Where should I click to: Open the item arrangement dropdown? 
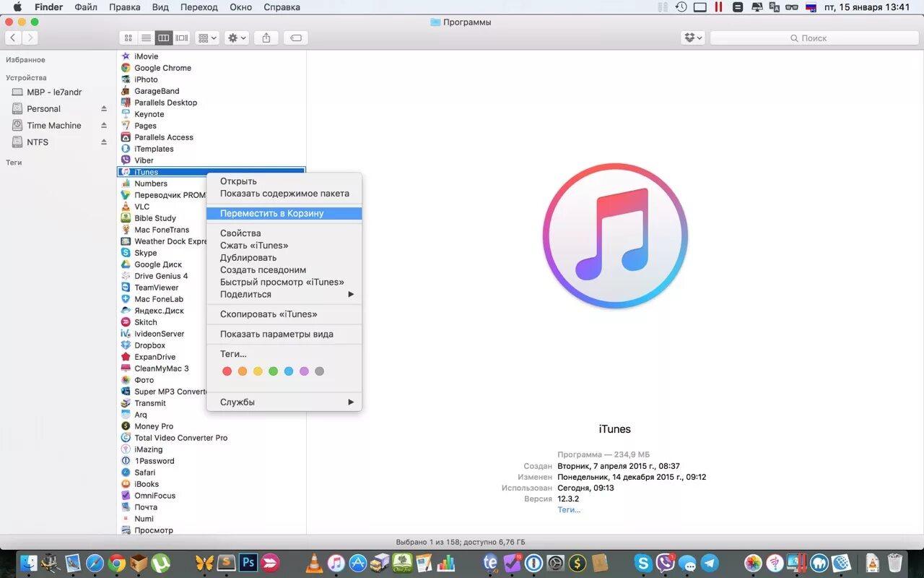pos(208,38)
